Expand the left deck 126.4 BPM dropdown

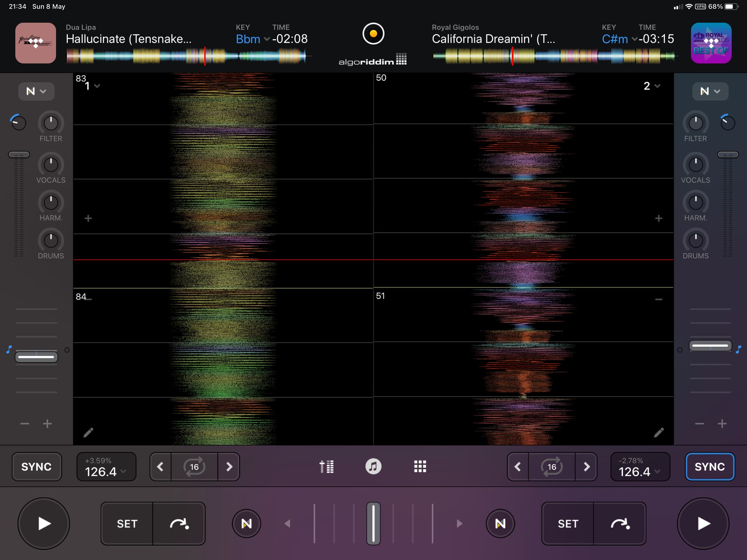point(106,469)
